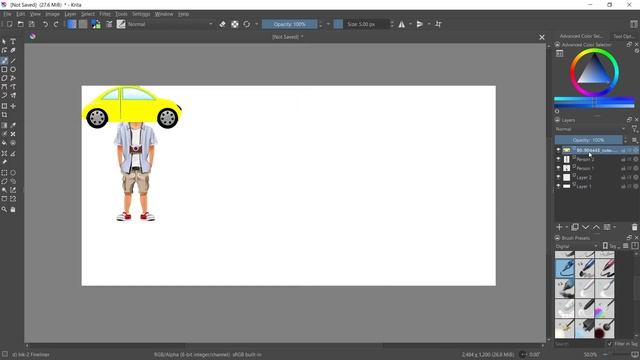The image size is (640, 360).
Task: Select the Fill bucket tool
Action: [x=4, y=143]
